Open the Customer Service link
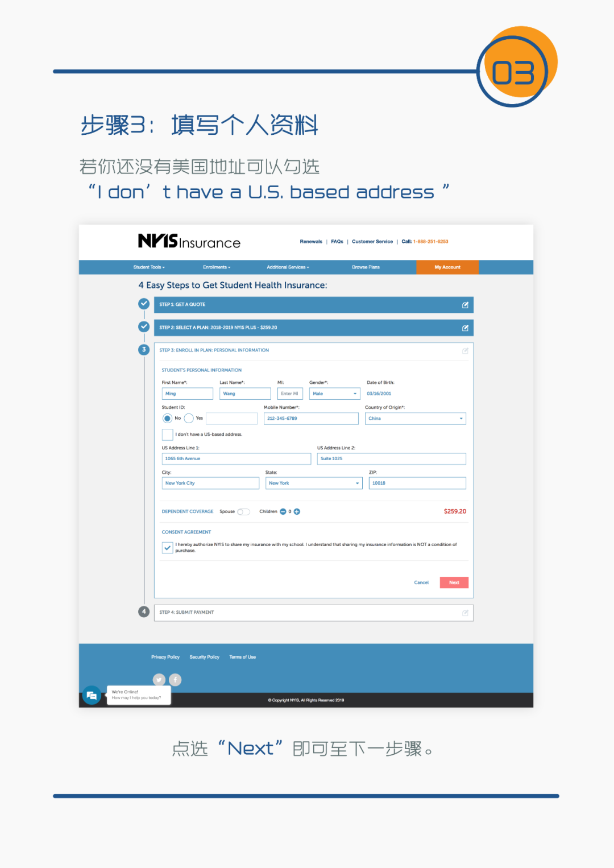This screenshot has height=868, width=614. pos(372,242)
